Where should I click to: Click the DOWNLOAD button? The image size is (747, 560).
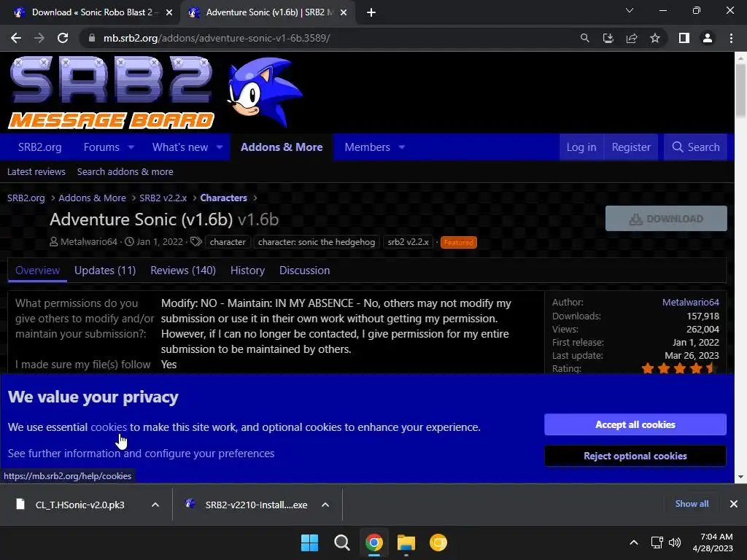pyautogui.click(x=666, y=219)
